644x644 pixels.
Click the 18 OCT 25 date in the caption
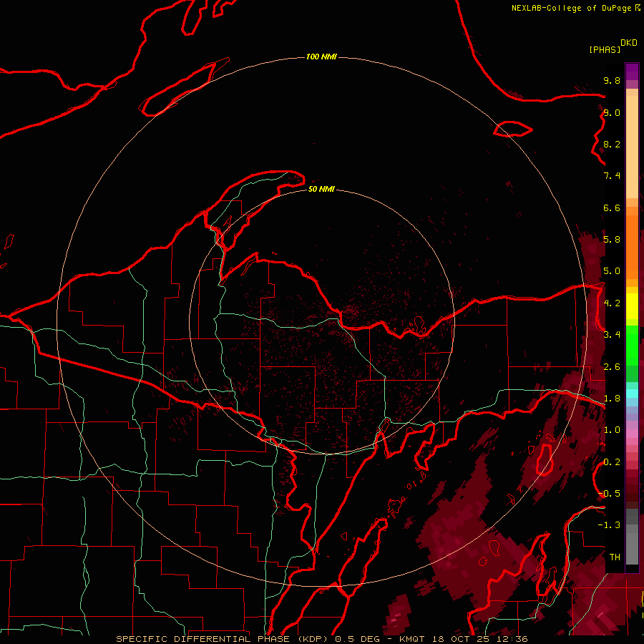tap(460, 639)
